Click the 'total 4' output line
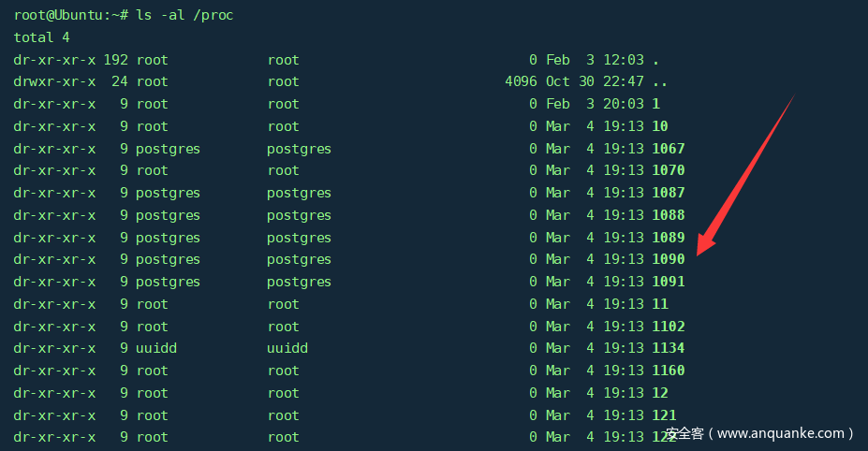 [x=41, y=37]
